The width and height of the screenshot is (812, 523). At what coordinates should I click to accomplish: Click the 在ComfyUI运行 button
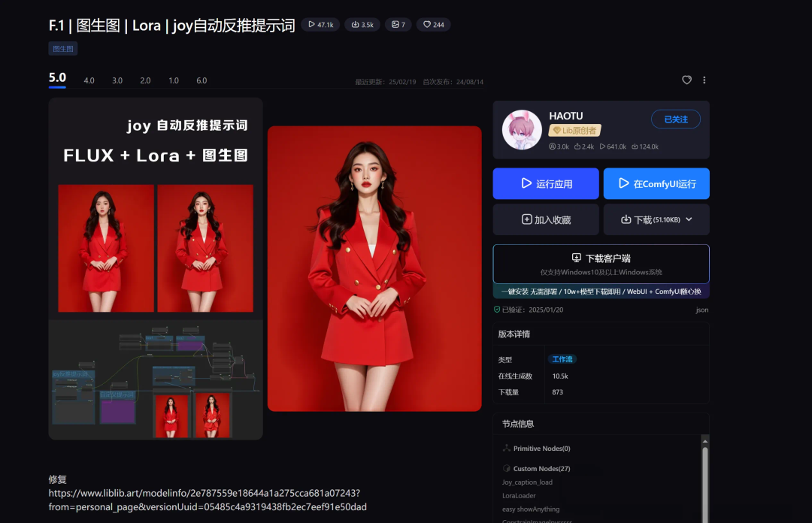coord(656,183)
